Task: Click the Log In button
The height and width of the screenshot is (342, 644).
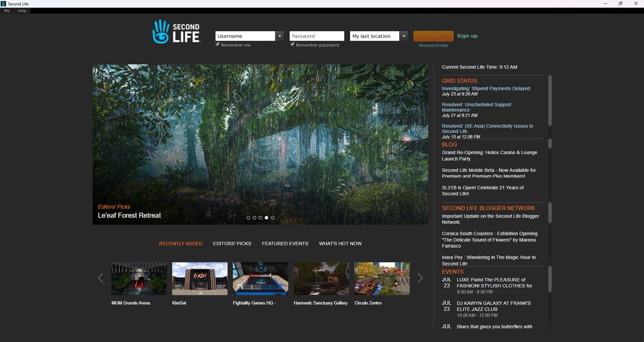Action: coord(433,36)
